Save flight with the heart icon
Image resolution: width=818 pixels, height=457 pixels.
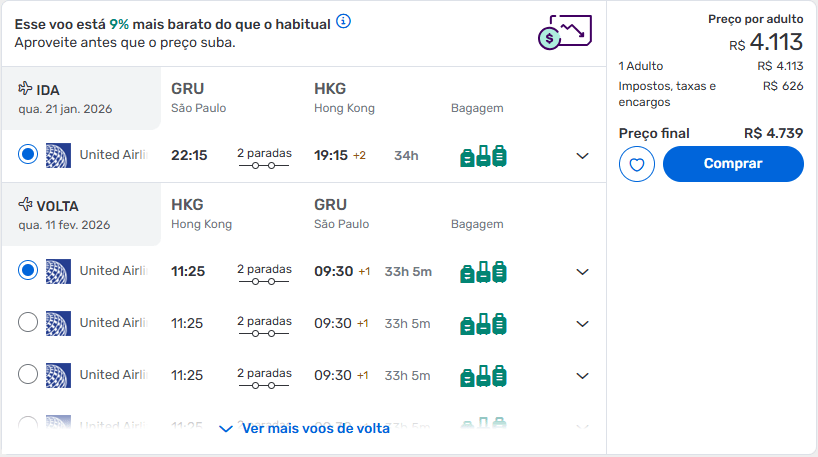click(x=636, y=164)
